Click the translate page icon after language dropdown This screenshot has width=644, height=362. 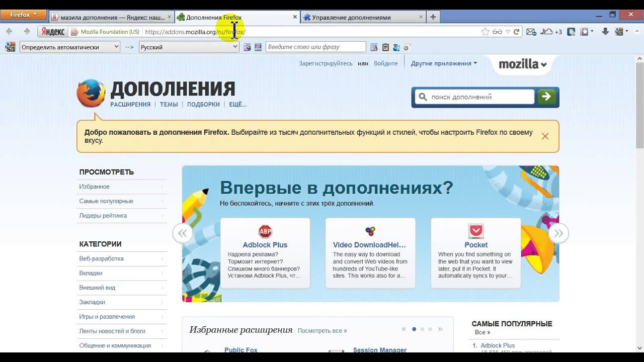click(247, 47)
